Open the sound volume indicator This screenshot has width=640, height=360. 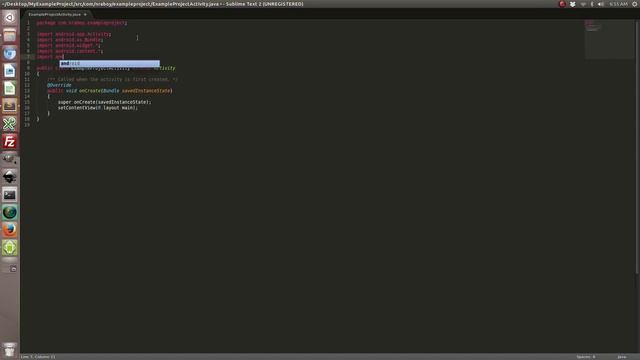coord(601,4)
